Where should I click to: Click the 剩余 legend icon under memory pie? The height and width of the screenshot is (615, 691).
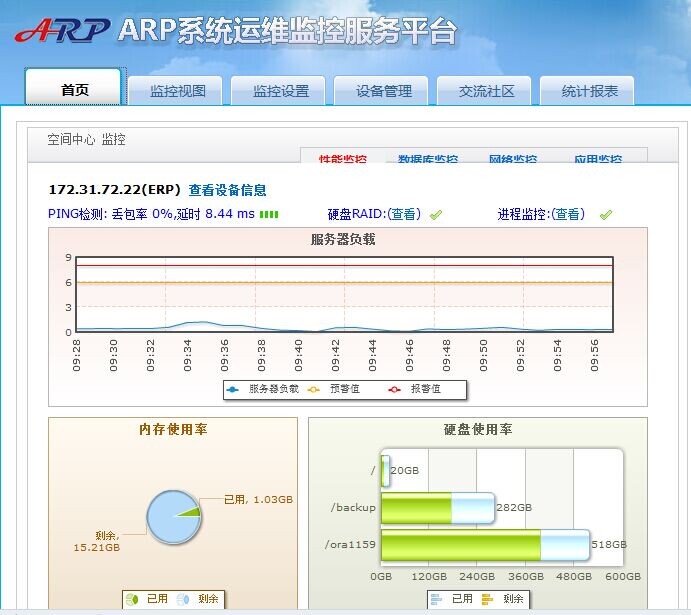(x=183, y=599)
